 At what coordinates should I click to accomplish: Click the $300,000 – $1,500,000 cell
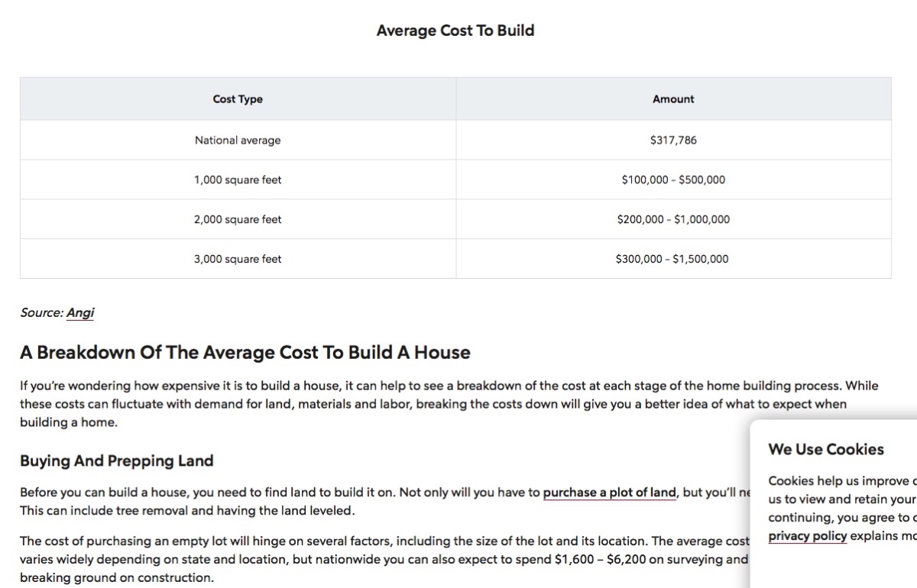click(x=672, y=260)
